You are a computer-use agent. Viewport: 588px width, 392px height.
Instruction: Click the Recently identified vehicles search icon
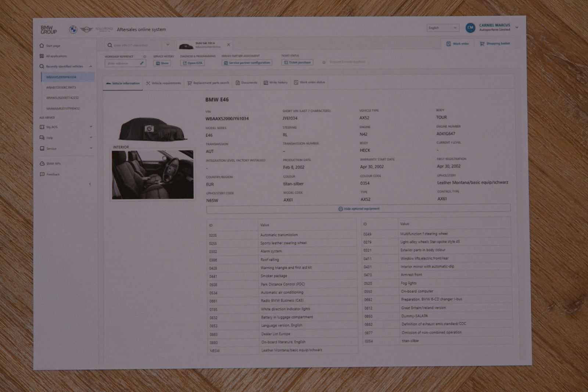pos(42,66)
